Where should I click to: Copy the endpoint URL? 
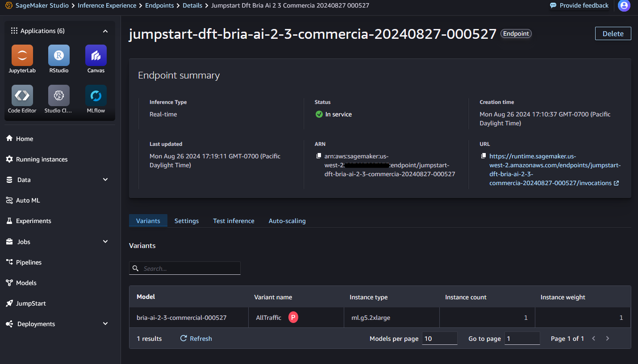pyautogui.click(x=484, y=156)
